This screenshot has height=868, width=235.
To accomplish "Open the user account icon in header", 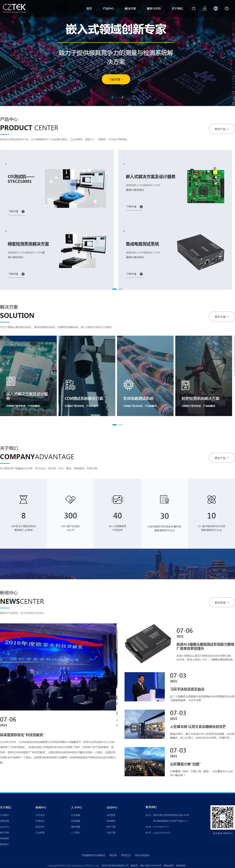I will [205, 8].
